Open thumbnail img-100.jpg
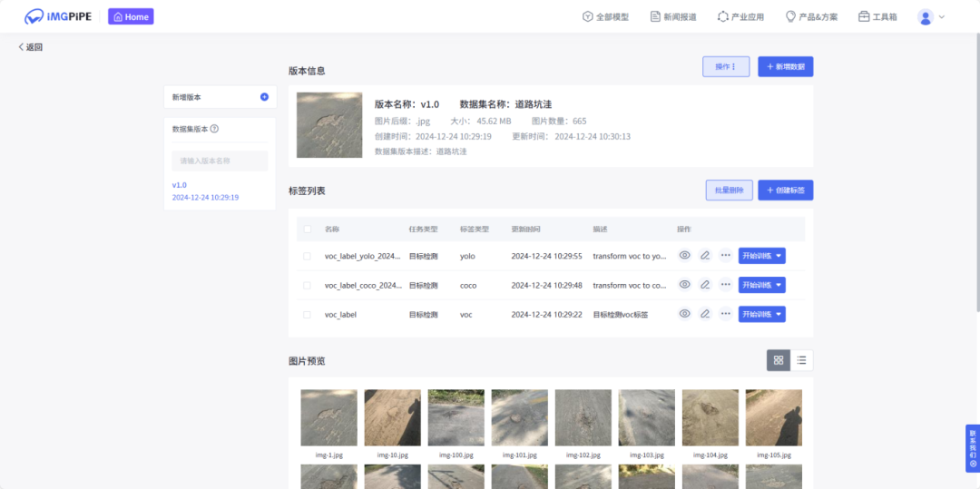The width and height of the screenshot is (980, 489). coord(456,418)
